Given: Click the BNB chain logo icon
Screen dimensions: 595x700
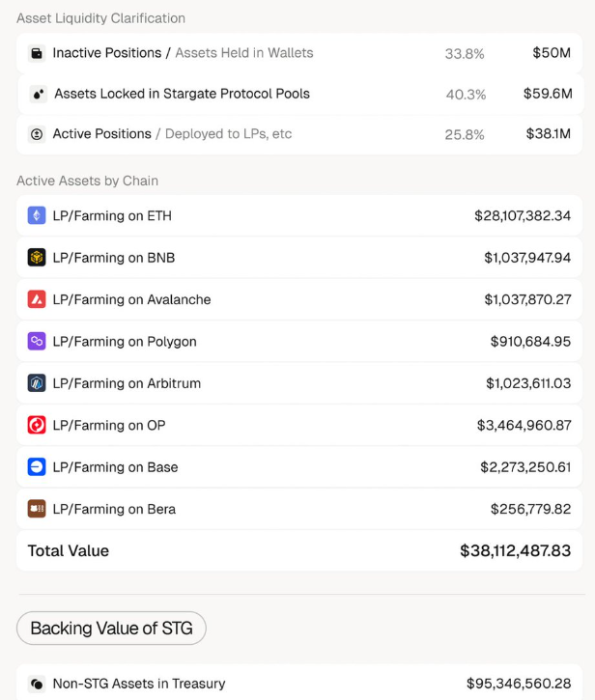Looking at the screenshot, I should pyautogui.click(x=37, y=258).
